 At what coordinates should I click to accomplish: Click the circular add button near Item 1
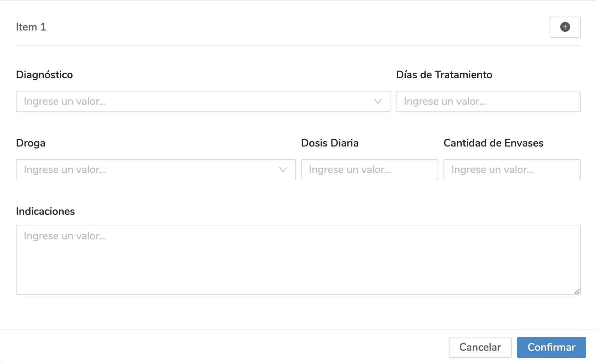pos(565,27)
